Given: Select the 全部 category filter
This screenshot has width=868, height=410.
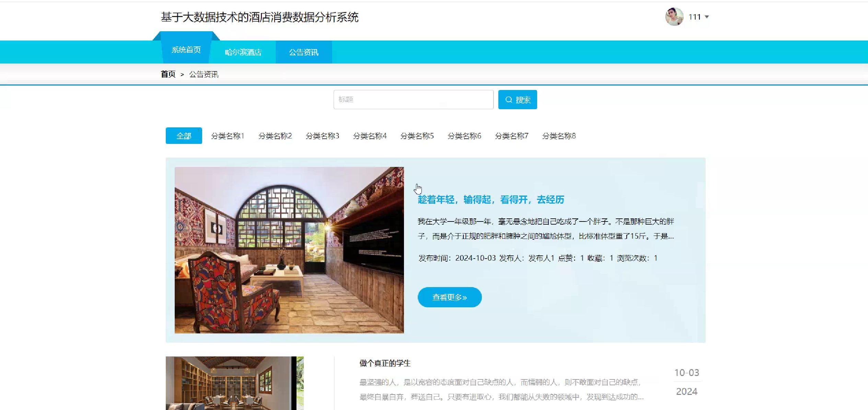Looking at the screenshot, I should click(x=184, y=136).
